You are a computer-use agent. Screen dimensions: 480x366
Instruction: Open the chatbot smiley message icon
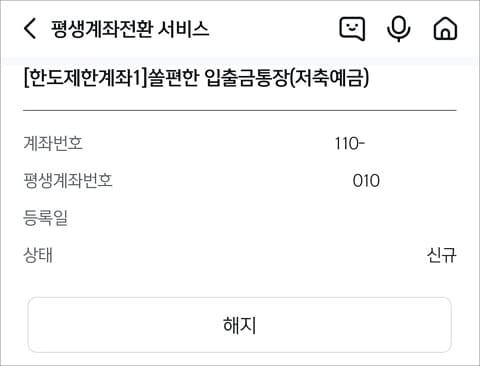tap(352, 29)
